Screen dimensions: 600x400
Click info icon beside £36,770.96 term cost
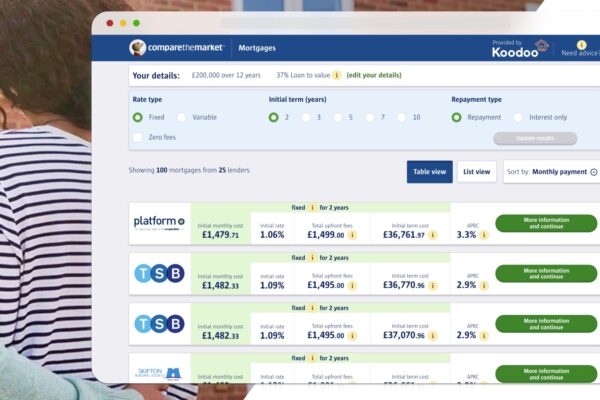click(433, 285)
